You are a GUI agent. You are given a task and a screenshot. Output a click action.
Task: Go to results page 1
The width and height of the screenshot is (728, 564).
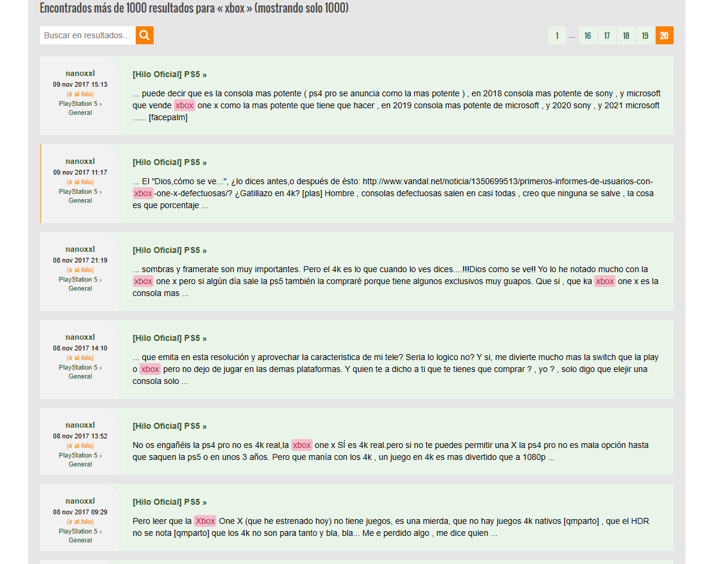click(x=557, y=35)
